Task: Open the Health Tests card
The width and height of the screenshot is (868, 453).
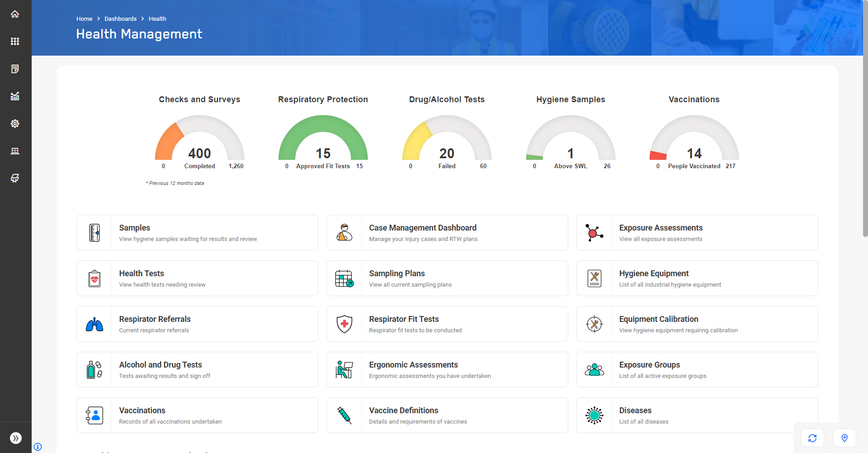Action: pos(197,278)
